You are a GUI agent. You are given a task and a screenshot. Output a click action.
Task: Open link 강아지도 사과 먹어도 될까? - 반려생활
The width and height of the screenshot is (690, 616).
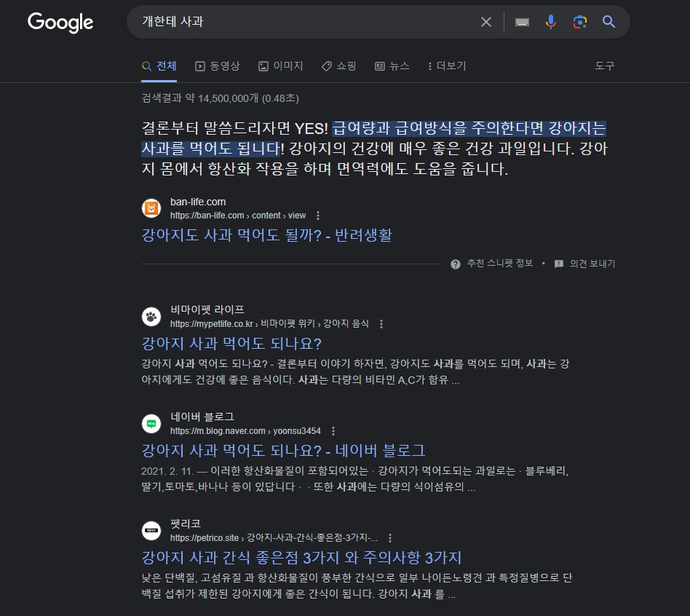pyautogui.click(x=266, y=234)
